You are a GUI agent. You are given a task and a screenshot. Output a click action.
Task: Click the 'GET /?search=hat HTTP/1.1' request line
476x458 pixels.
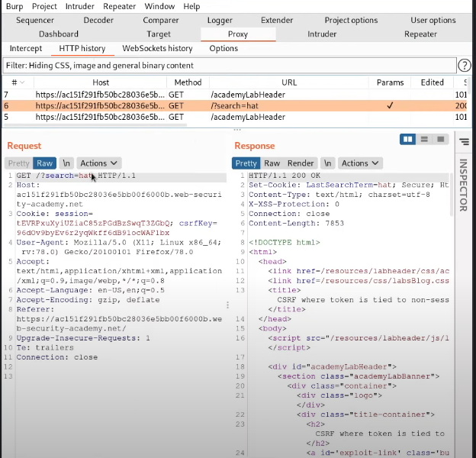[x=76, y=176]
